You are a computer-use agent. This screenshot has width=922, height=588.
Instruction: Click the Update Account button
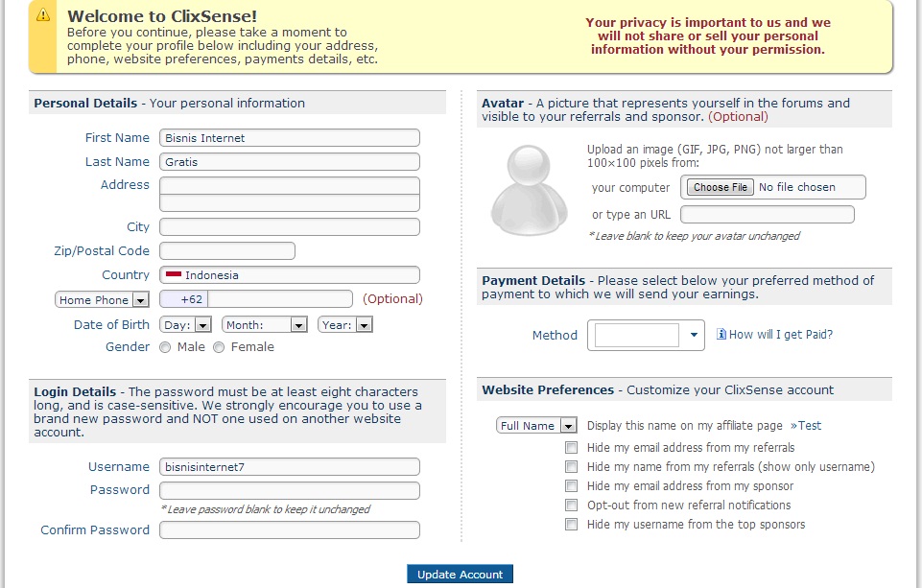point(460,575)
